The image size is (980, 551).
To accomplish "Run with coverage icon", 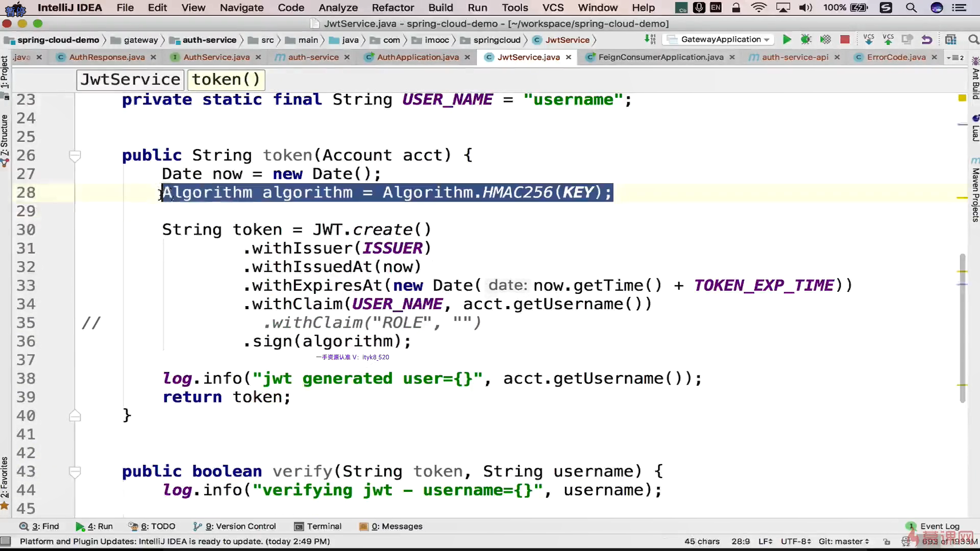I will [825, 39].
